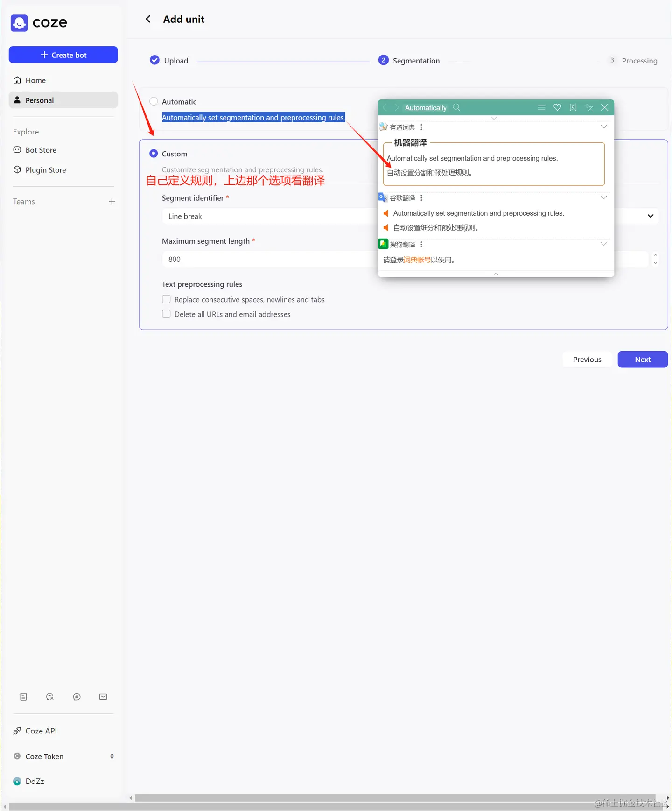672x811 pixels.
Task: Click the search icon in translation popup
Action: coord(456,107)
